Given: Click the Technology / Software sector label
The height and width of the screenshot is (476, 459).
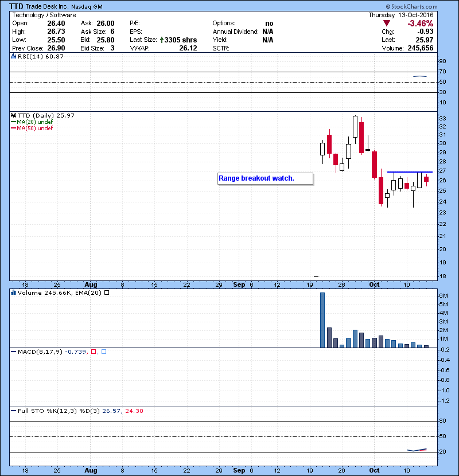Looking at the screenshot, I should point(44,15).
